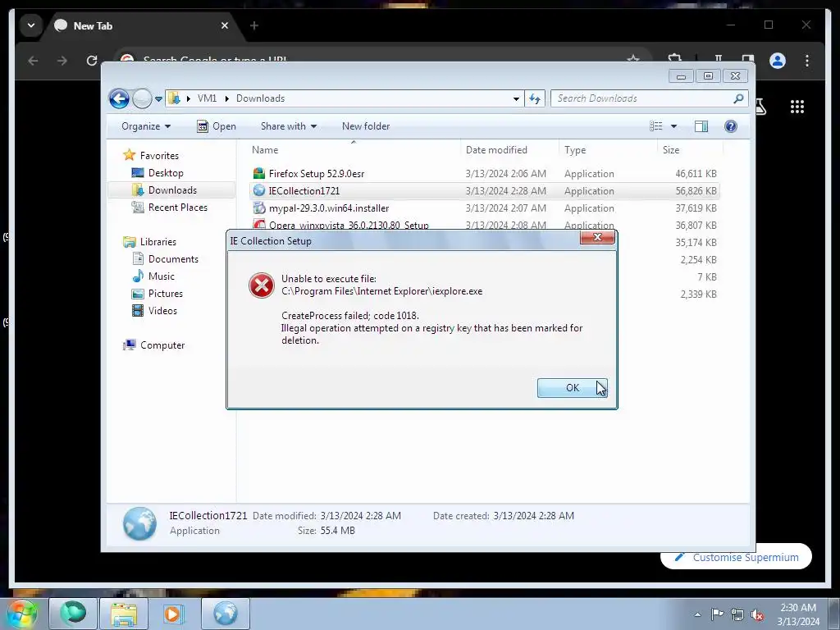Click OK in the IE Collection Setup dialog
The width and height of the screenshot is (840, 630).
point(572,388)
